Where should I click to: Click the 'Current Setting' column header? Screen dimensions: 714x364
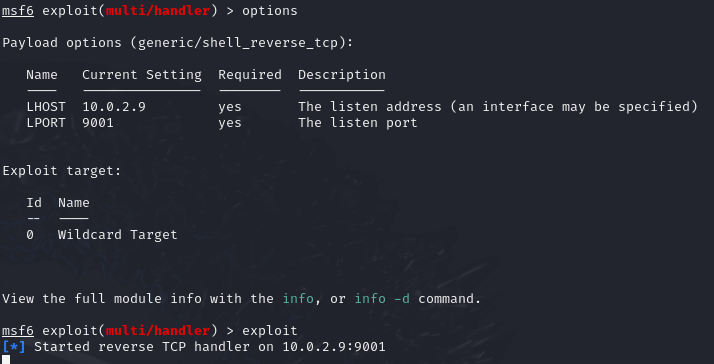(x=142, y=75)
